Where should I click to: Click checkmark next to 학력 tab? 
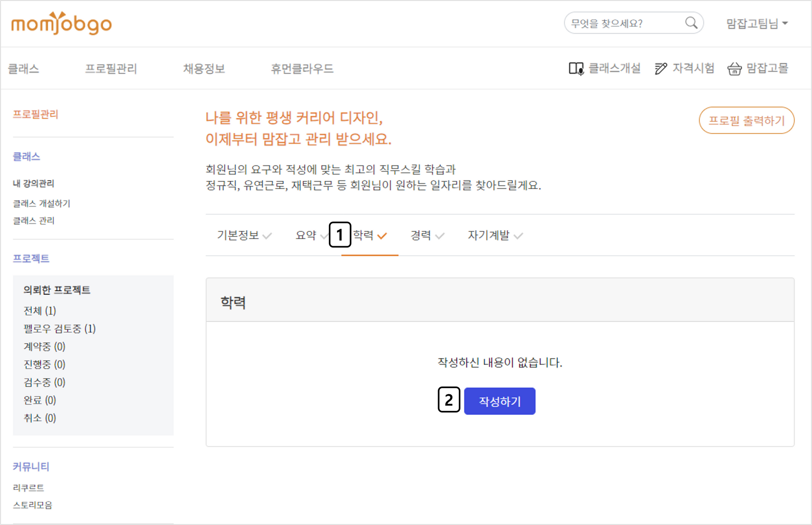pyautogui.click(x=382, y=236)
